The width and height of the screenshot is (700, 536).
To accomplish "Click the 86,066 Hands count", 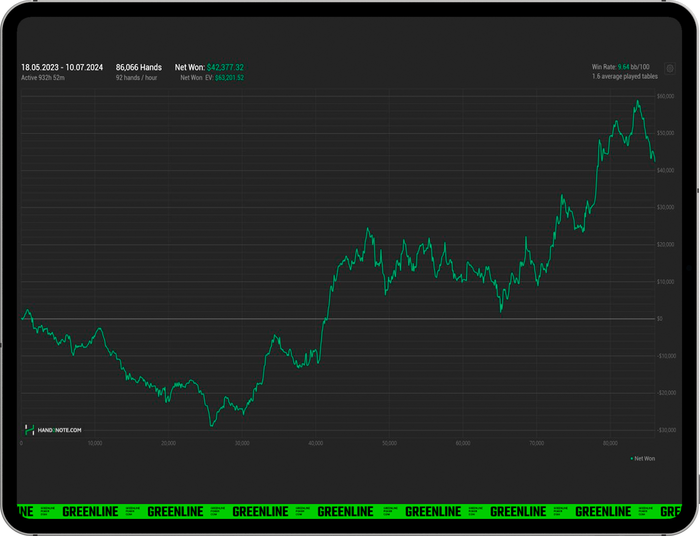I will pos(139,67).
